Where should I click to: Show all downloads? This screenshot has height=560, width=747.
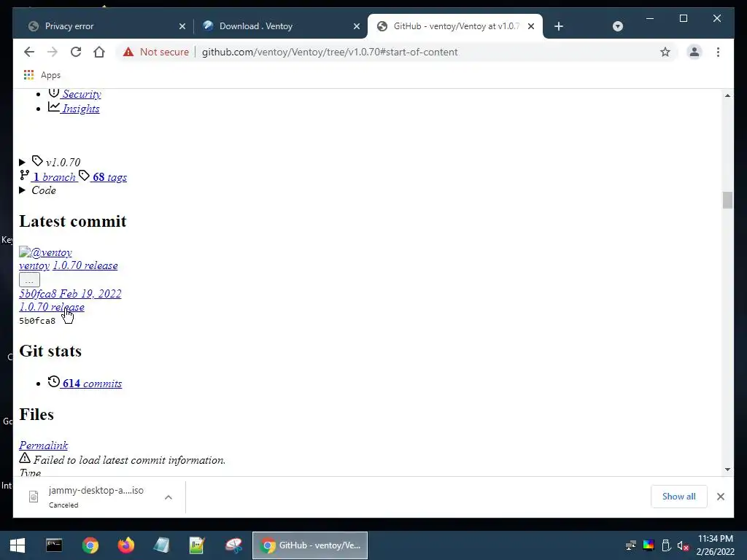coord(678,497)
